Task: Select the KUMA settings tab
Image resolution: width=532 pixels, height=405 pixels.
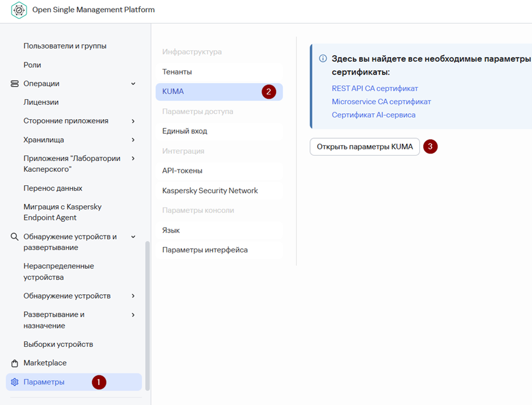Action: (x=219, y=91)
